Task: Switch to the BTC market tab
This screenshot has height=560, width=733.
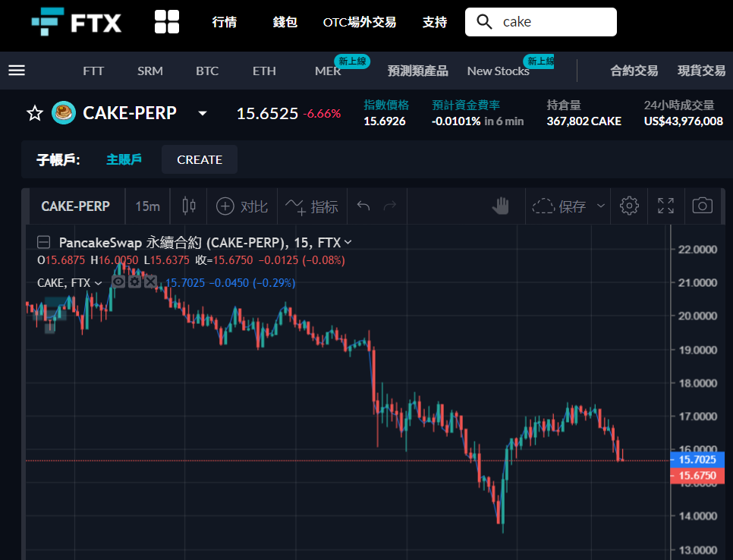Action: [207, 71]
